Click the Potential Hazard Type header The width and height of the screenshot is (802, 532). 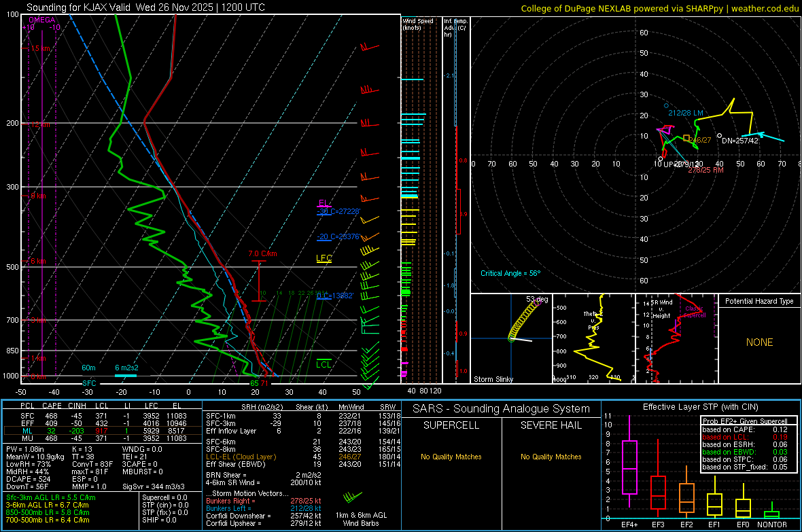point(759,301)
